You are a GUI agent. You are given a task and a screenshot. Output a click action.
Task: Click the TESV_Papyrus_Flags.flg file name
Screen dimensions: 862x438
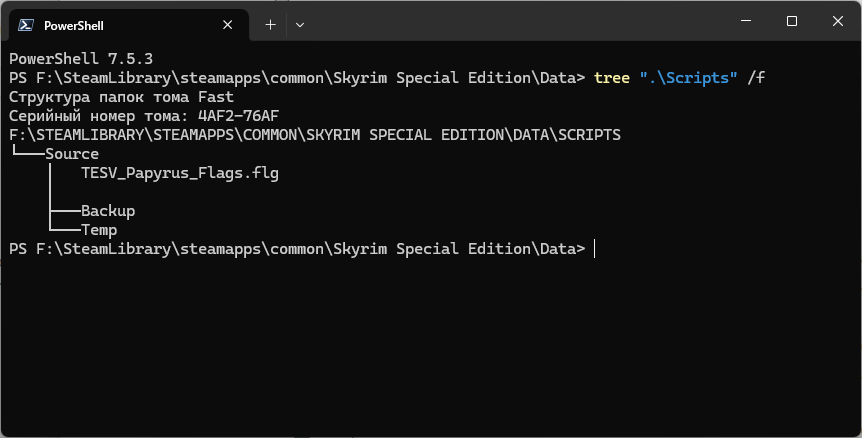(x=180, y=173)
